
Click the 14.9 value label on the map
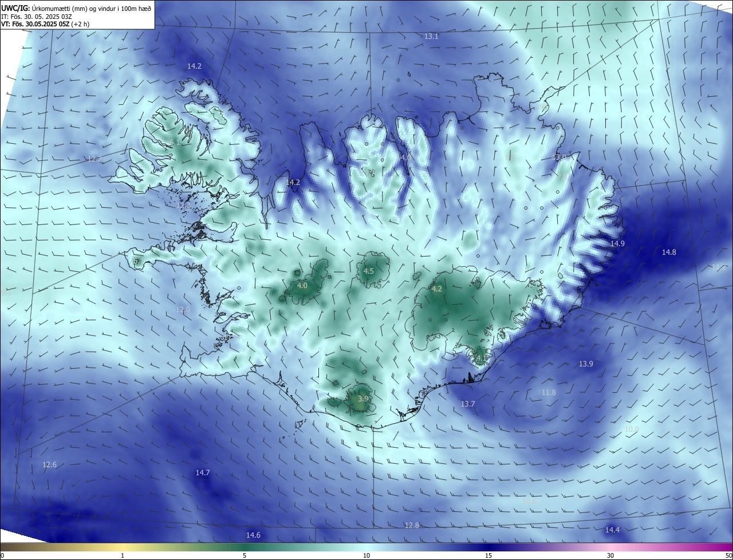tap(617, 244)
